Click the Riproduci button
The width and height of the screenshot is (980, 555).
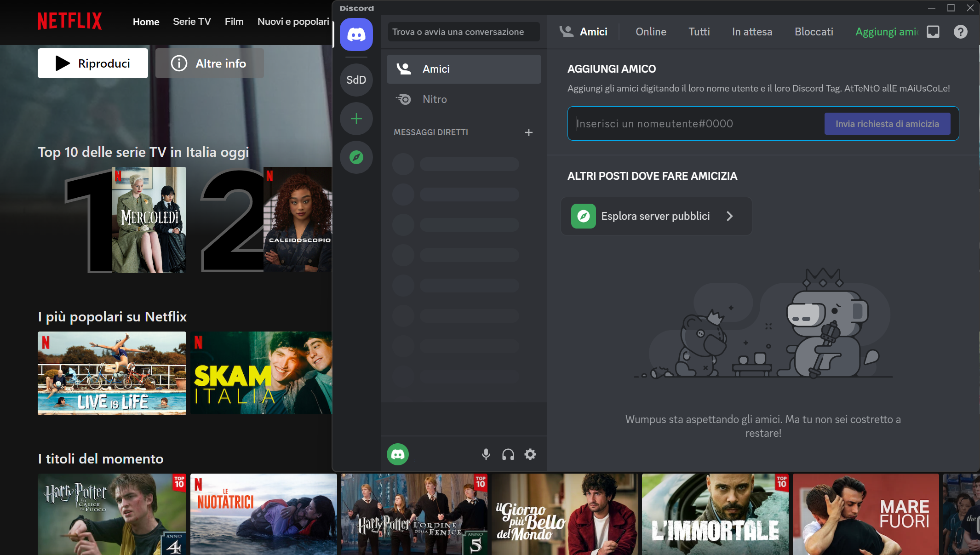(92, 63)
